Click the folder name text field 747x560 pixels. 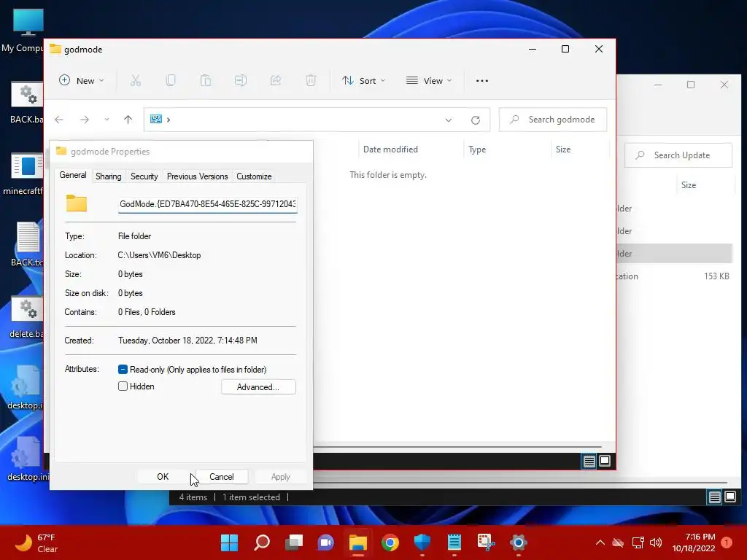pyautogui.click(x=208, y=204)
